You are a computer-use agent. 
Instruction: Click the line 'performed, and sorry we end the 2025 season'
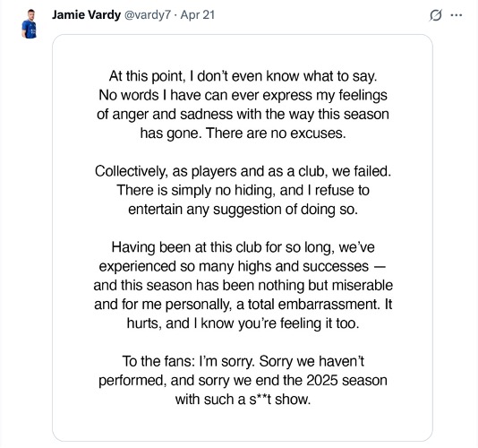click(x=243, y=380)
